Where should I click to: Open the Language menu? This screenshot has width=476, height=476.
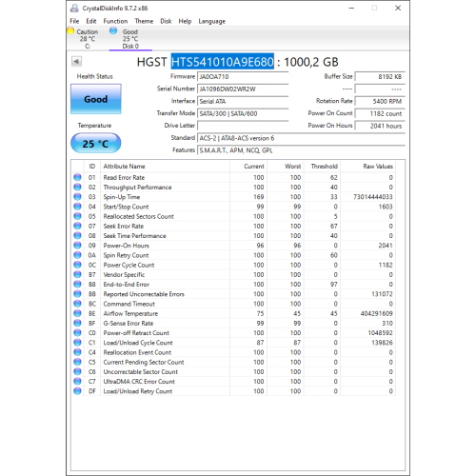[x=212, y=21]
